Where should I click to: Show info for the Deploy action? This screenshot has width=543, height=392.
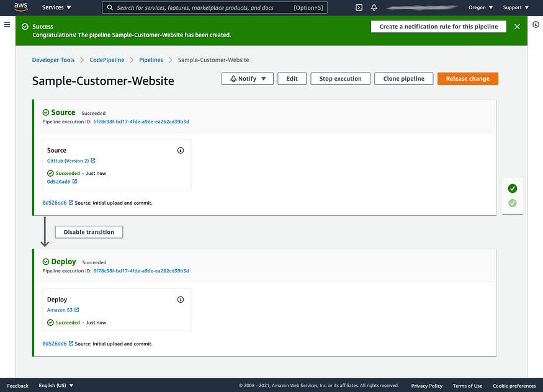click(181, 300)
